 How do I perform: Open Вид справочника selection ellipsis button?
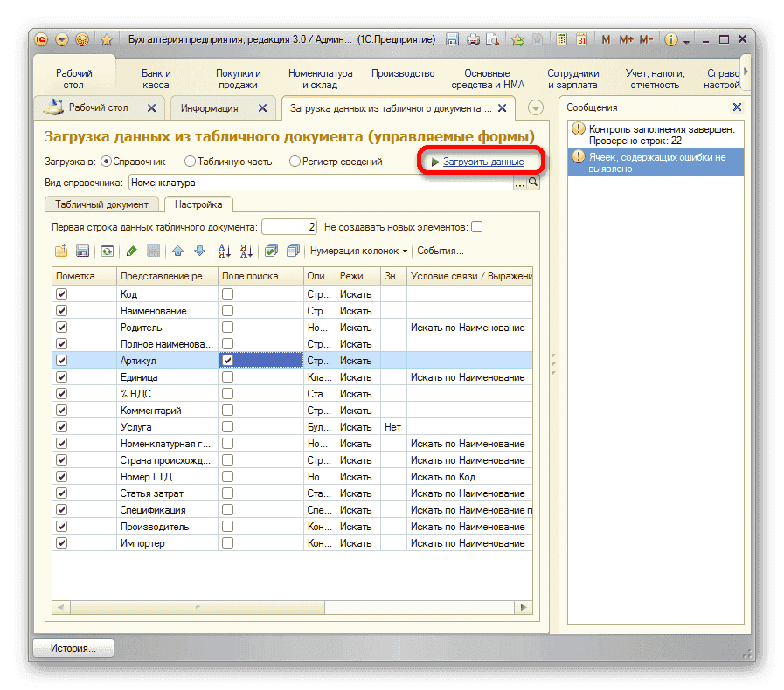pos(521,183)
